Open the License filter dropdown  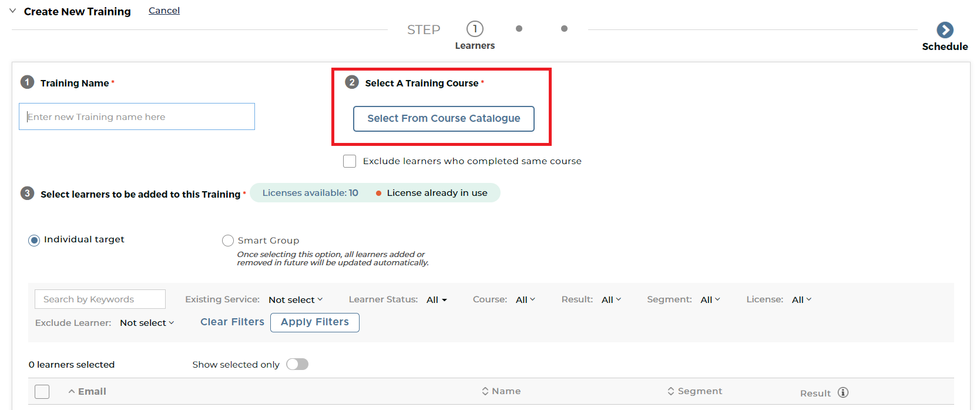click(801, 299)
